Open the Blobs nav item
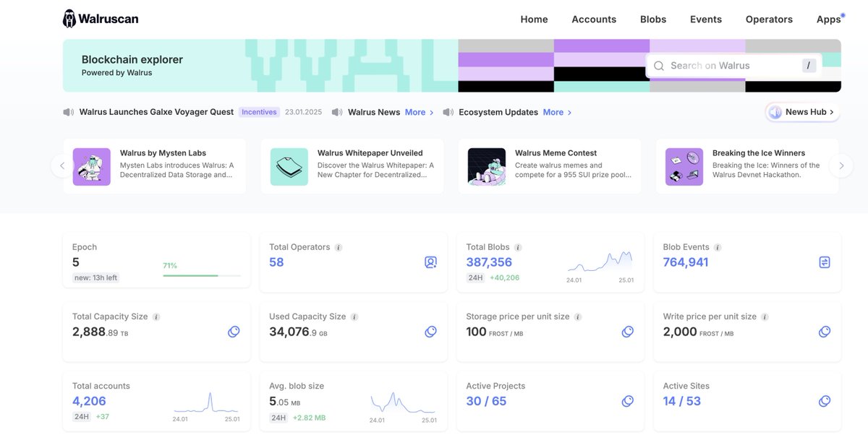868x448 pixels. point(653,20)
